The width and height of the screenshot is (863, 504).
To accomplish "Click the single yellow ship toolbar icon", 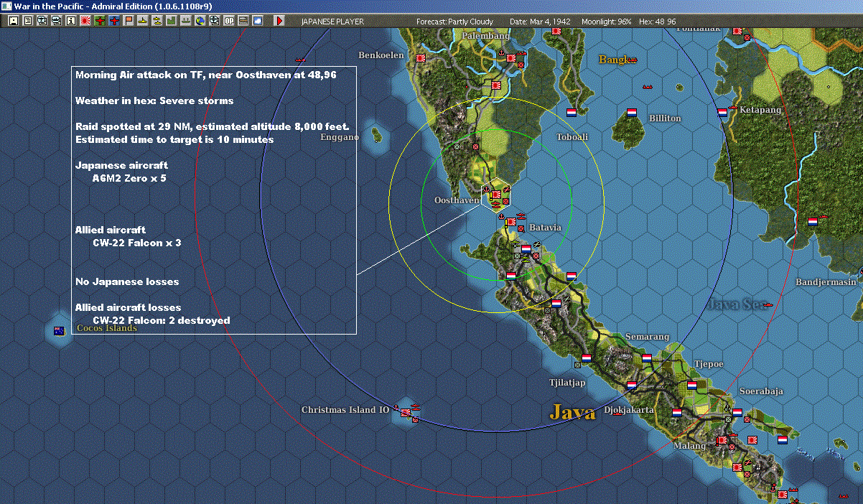I will [143, 21].
